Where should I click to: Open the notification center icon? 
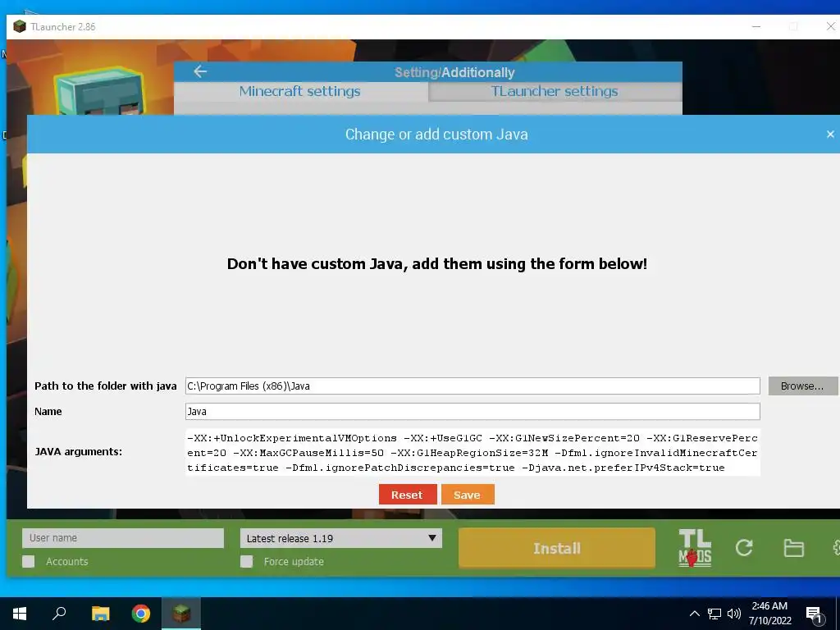(815, 615)
